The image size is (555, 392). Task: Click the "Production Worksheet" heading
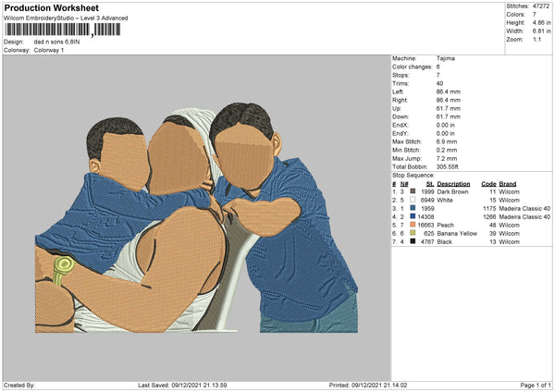click(x=51, y=7)
